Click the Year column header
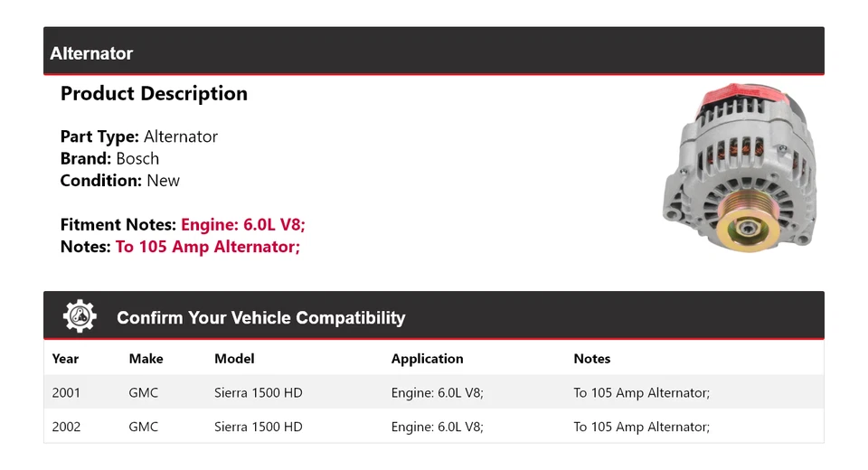Image resolution: width=868 pixels, height=470 pixels. pos(65,359)
